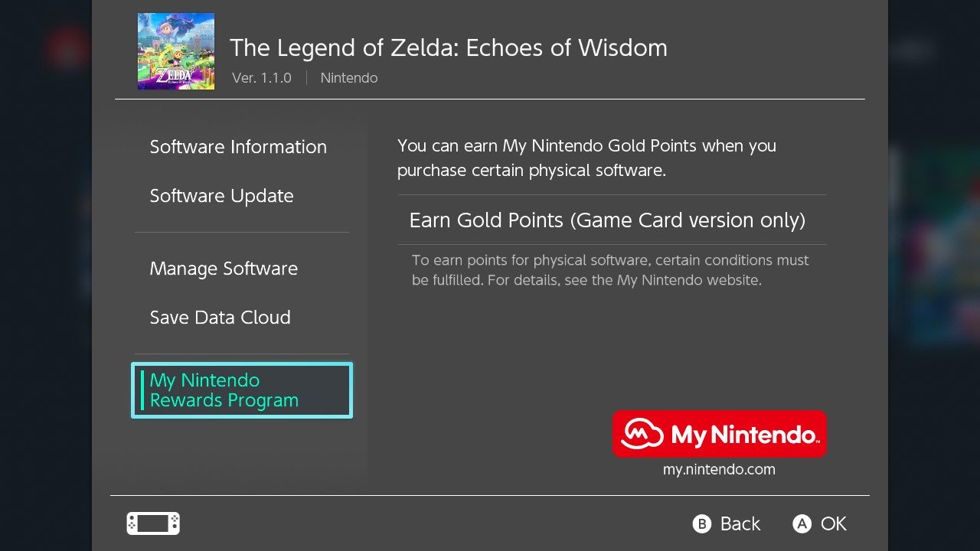This screenshot has width=980, height=551.
Task: Click the Back label
Action: point(740,523)
